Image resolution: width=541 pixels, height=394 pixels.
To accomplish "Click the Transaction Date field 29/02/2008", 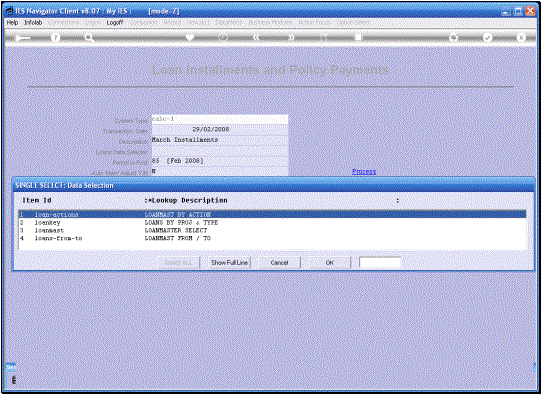I will pyautogui.click(x=220, y=129).
